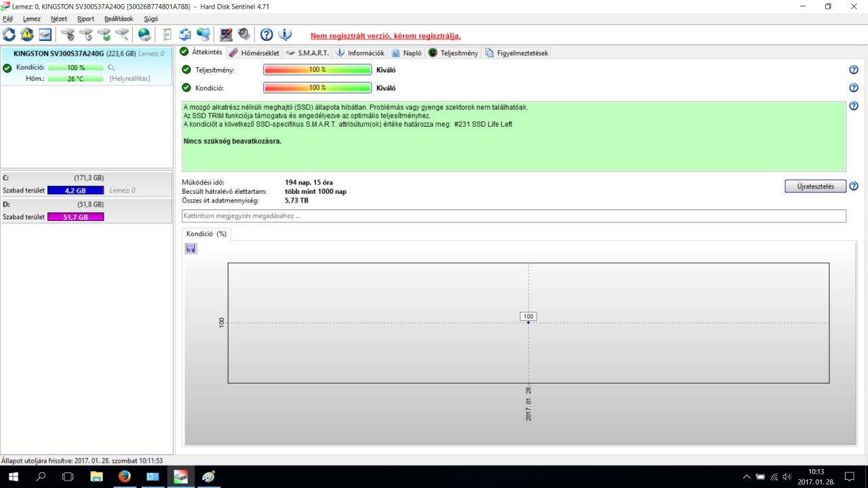Expand hidden tray icons chevron
Screen dimensions: 868x488
coord(747,477)
